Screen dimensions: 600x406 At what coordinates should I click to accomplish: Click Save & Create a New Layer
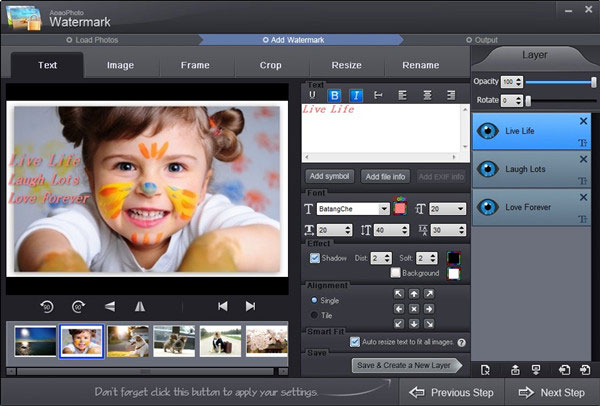point(406,365)
